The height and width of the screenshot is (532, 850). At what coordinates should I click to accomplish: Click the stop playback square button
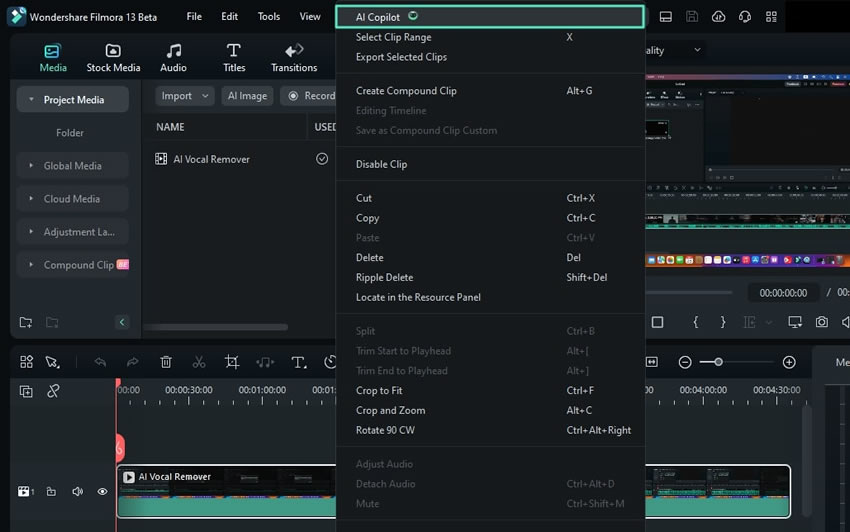pyautogui.click(x=657, y=322)
